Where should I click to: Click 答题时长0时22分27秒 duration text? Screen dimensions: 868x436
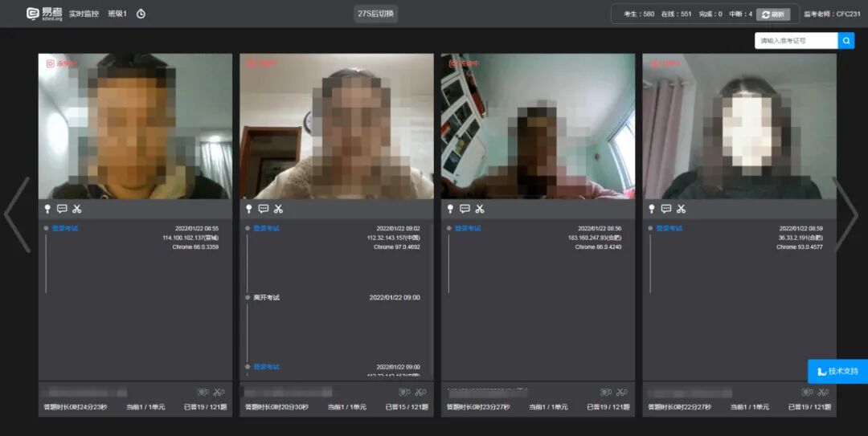[681, 406]
